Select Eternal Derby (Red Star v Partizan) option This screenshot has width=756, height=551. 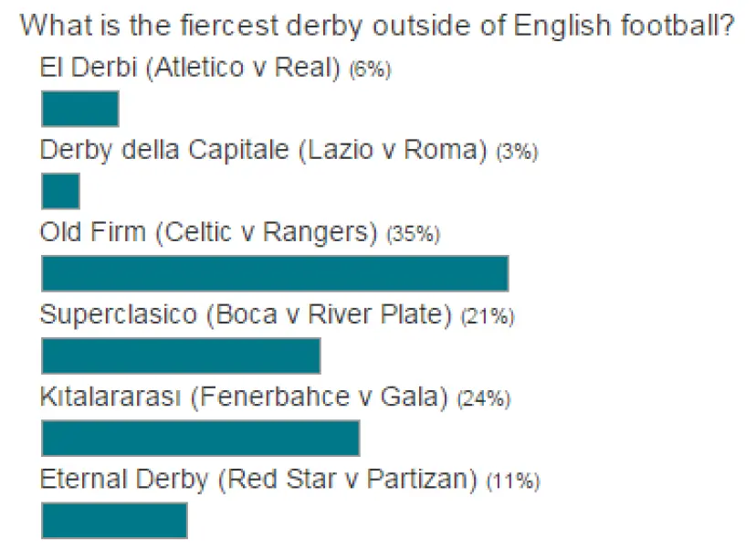258,480
